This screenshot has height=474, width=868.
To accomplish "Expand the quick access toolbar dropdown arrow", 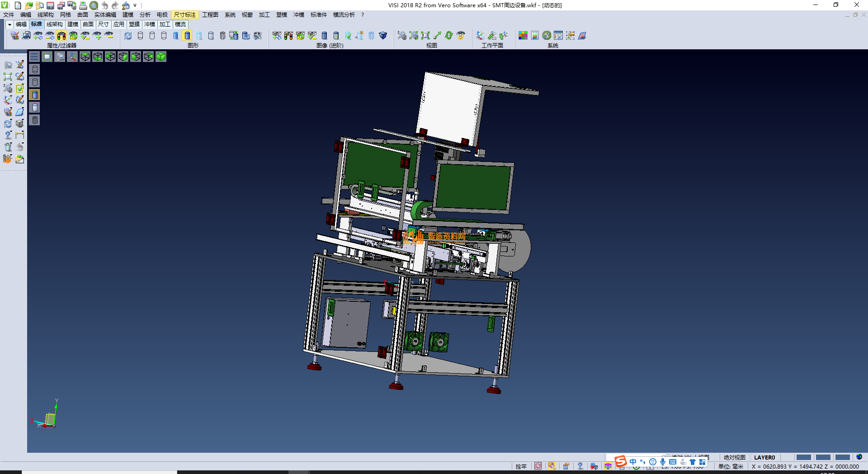I will (135, 5).
